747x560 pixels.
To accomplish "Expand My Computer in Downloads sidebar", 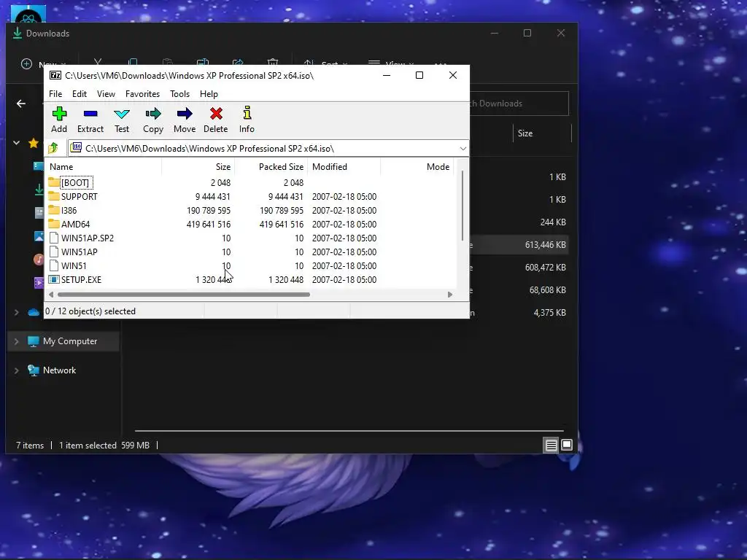I will (x=16, y=341).
